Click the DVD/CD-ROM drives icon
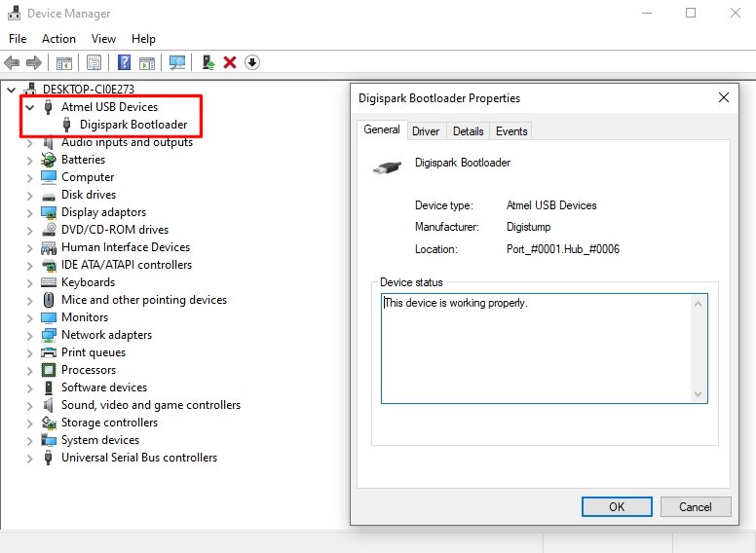Screen dimensions: 756x553 (48, 230)
